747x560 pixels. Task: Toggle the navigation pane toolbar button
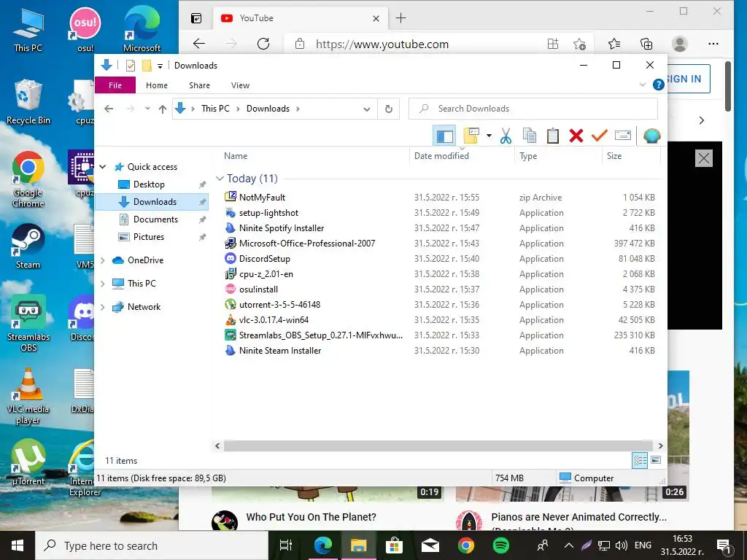point(444,136)
